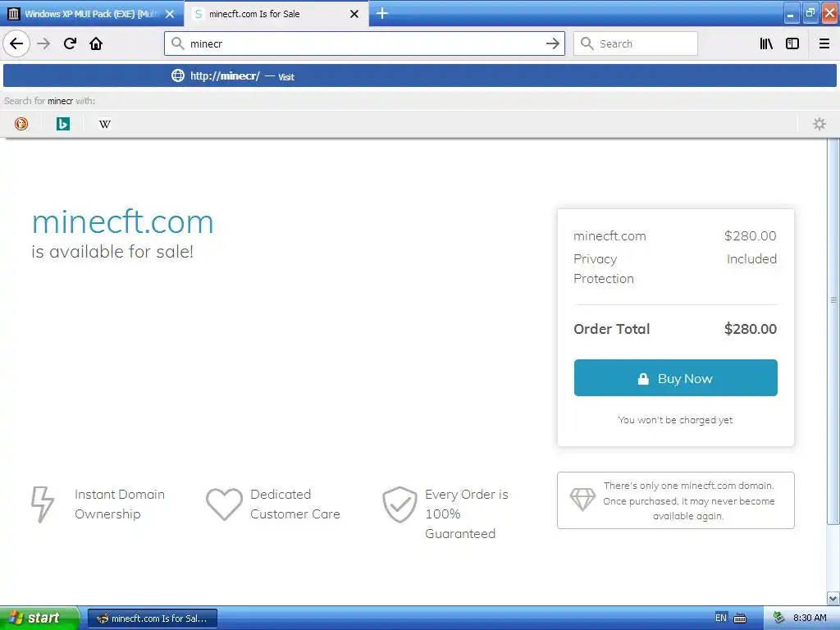
Task: Open the Library bookshelf icon
Action: (766, 43)
